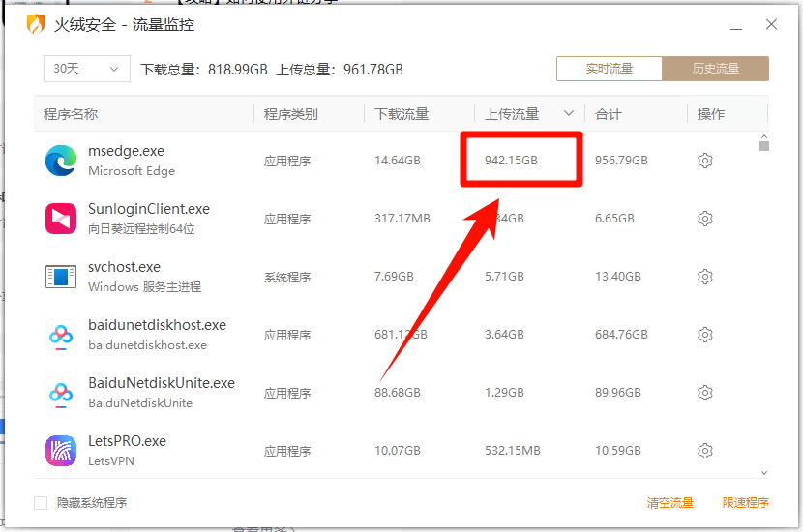This screenshot has height=532, width=803.
Task: Select the baidunetdiskhost.exe program name
Action: pos(157,325)
